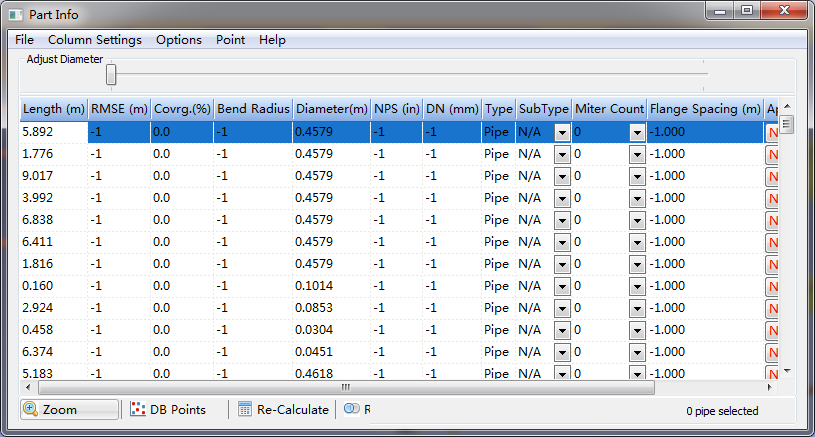
Task: Open SubType dropdown in the 5.892 row
Action: pos(562,133)
